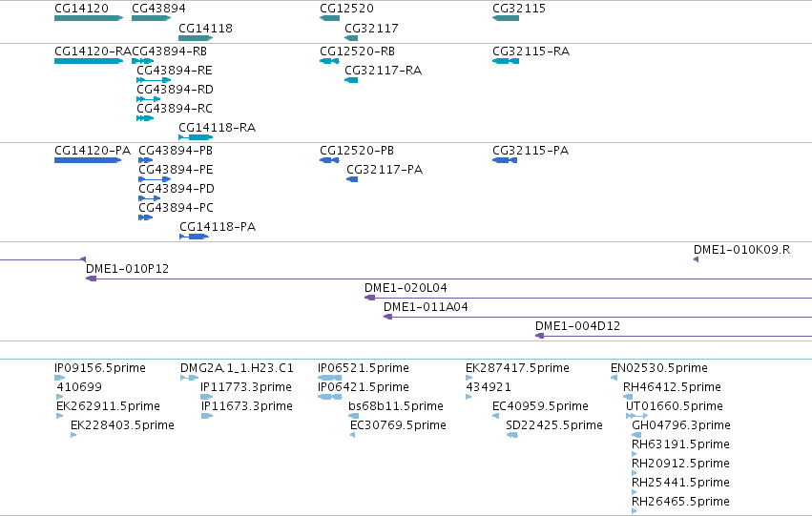Click EST IP09156.5prime
Screen dimensions: 812x516
point(59,378)
